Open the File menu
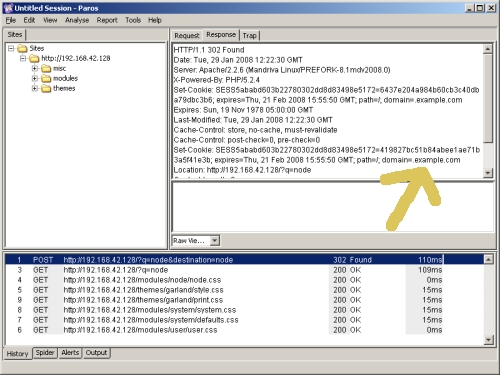The width and height of the screenshot is (500, 375). coord(11,20)
